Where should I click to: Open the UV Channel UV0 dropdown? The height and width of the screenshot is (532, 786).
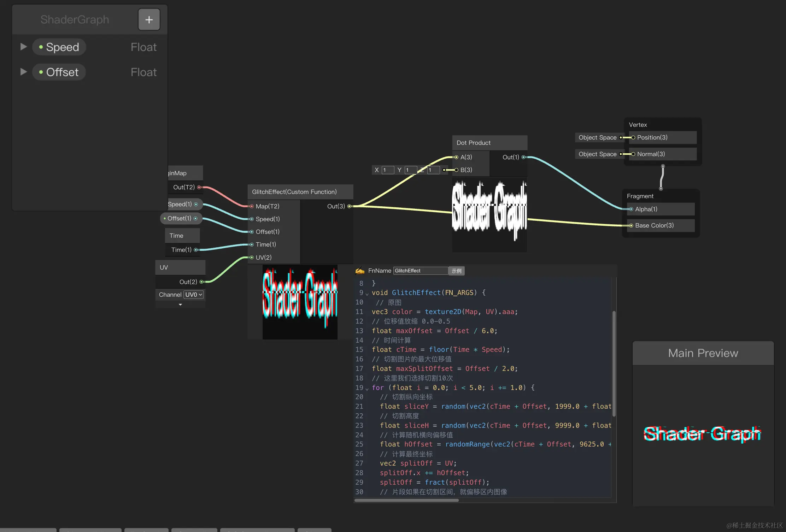coord(194,295)
